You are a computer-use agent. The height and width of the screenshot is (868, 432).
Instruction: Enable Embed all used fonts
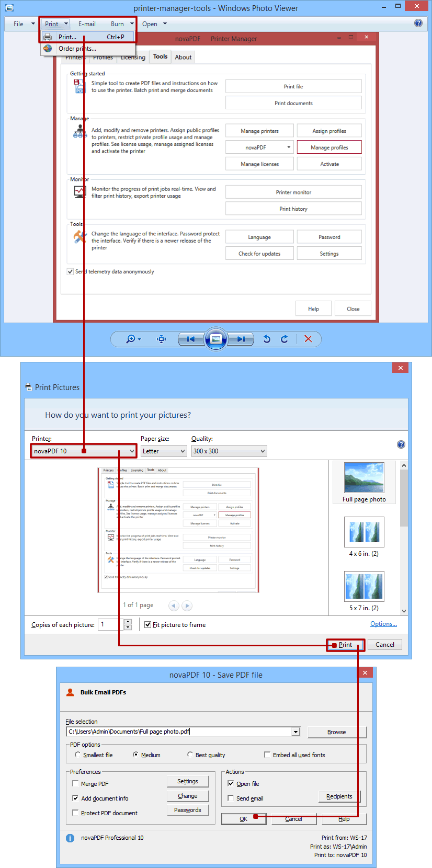tap(268, 755)
